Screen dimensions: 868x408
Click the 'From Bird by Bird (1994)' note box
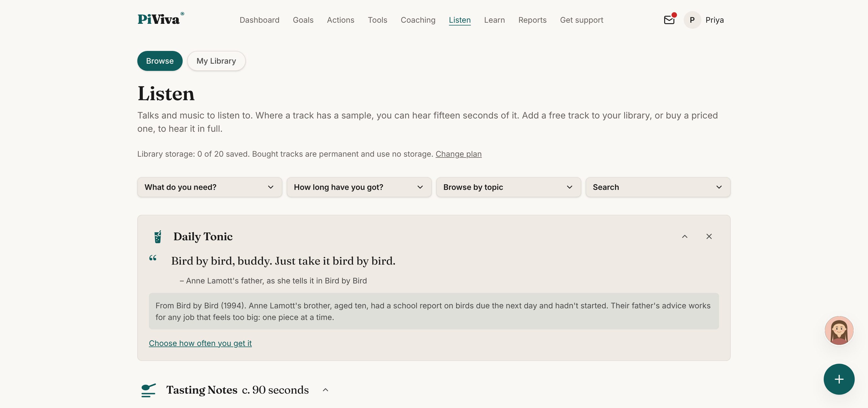[x=434, y=311]
